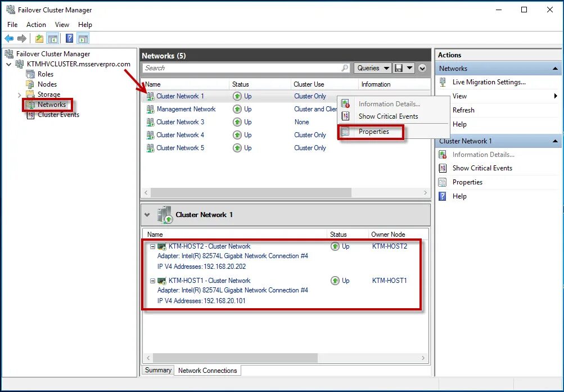The image size is (564, 392).
Task: Open the save query dropdown arrow
Action: point(409,68)
